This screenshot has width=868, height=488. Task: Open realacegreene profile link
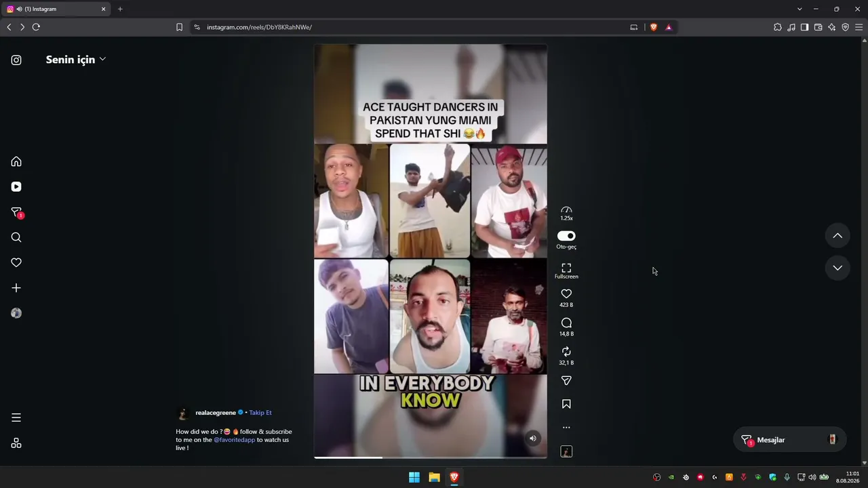click(216, 413)
